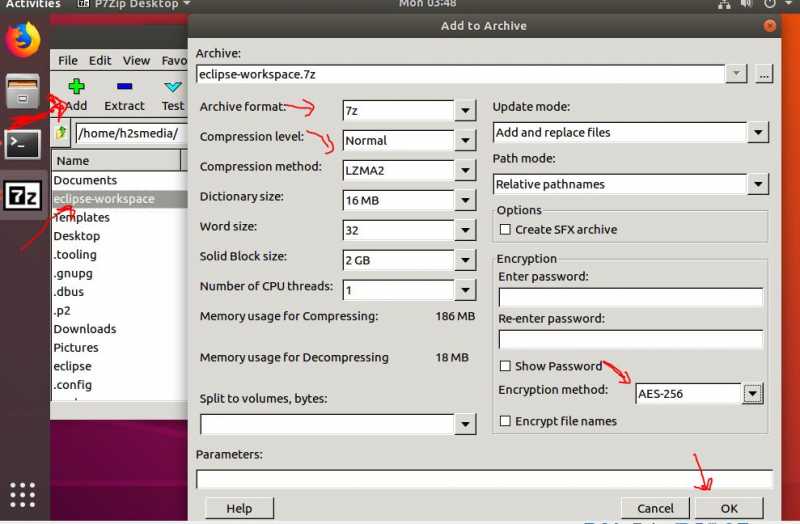Open Encryption method dropdown

tap(753, 393)
